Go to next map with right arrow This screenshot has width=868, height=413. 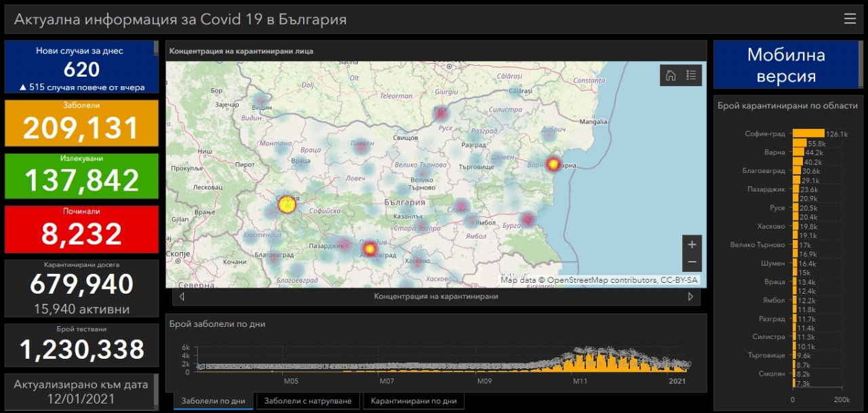[x=690, y=296]
